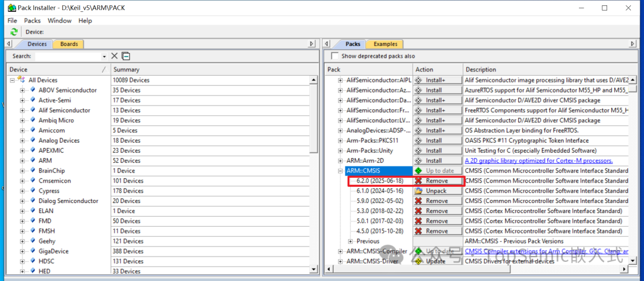Expand the Cypress device node

coord(22,191)
